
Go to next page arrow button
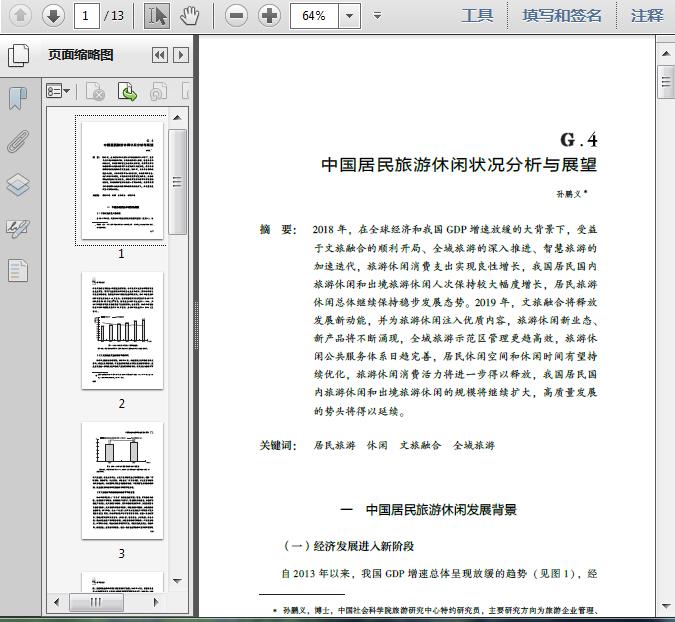(x=53, y=16)
